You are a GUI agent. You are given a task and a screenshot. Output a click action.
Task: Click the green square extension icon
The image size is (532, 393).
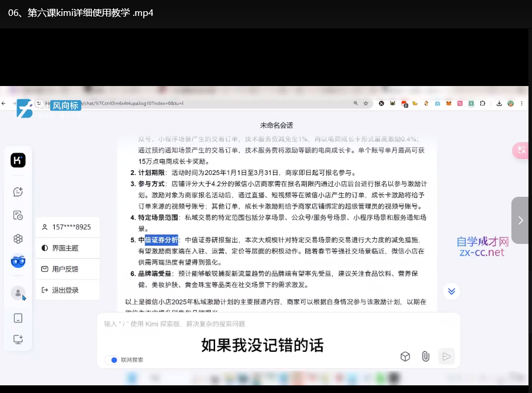tap(471, 103)
